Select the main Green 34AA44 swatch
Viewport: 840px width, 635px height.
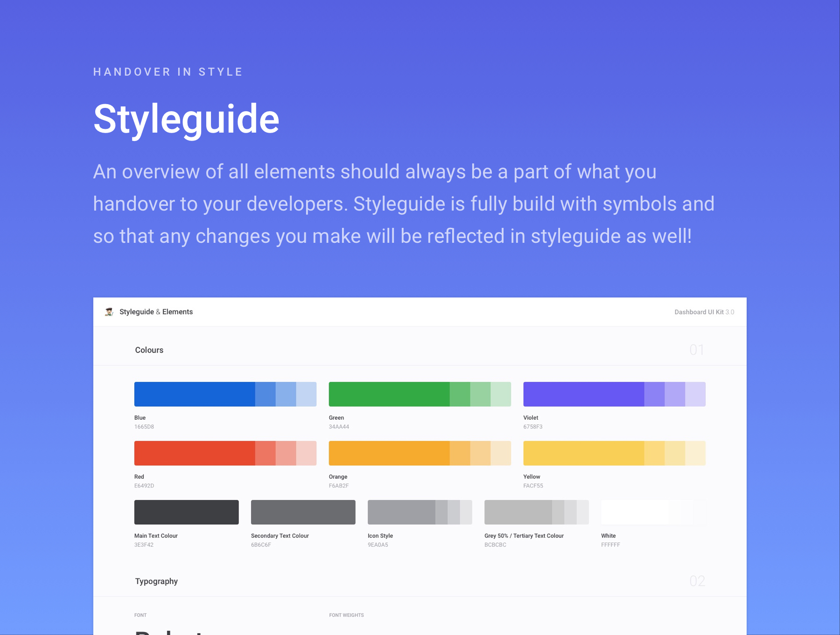(389, 394)
